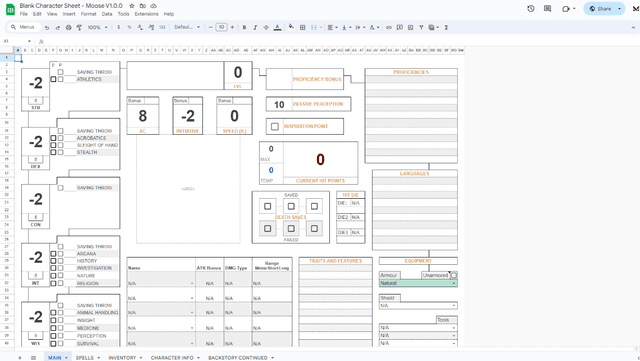Click the Share button
Image resolution: width=640 pixels, height=361 pixels.
click(x=600, y=9)
